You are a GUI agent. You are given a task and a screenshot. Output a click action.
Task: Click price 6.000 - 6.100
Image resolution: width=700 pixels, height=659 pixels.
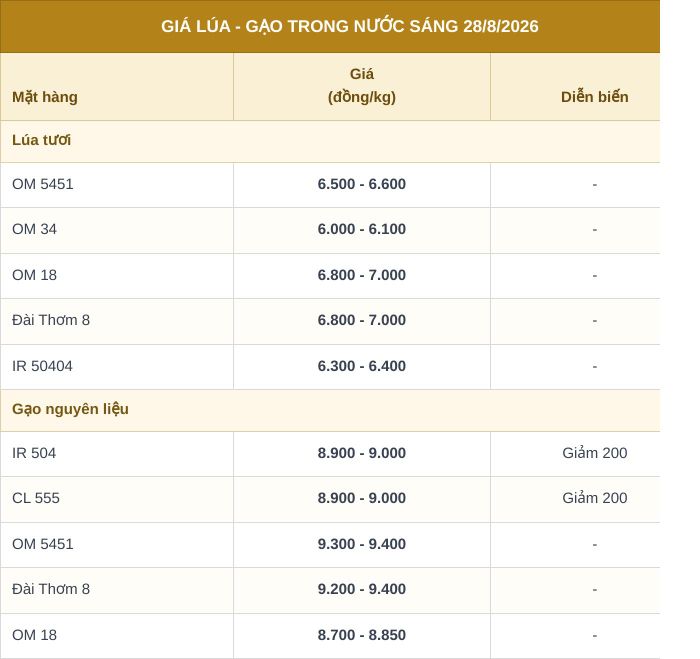point(362,229)
